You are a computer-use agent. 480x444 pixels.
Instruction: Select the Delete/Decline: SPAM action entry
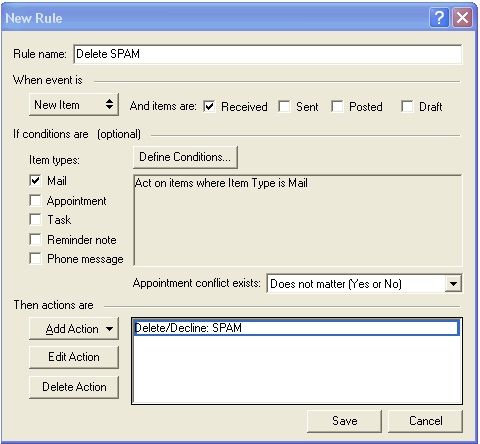(296, 328)
